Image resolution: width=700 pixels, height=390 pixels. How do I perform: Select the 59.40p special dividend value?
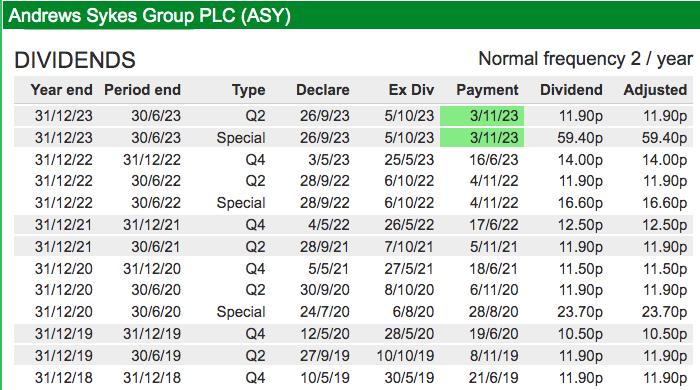[x=580, y=138]
